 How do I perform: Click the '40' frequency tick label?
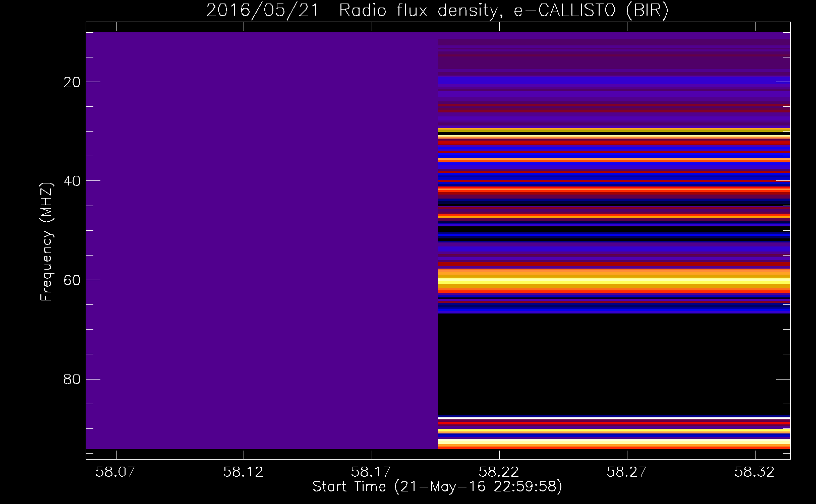point(73,181)
